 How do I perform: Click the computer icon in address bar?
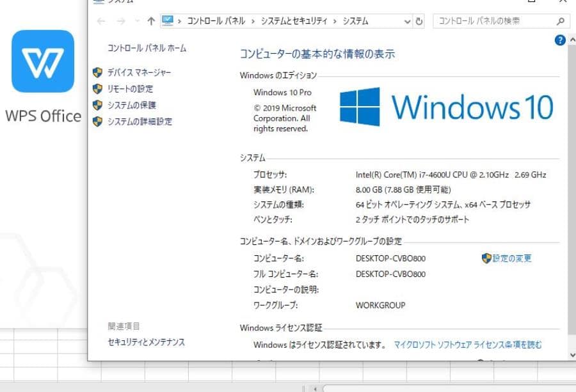168,20
